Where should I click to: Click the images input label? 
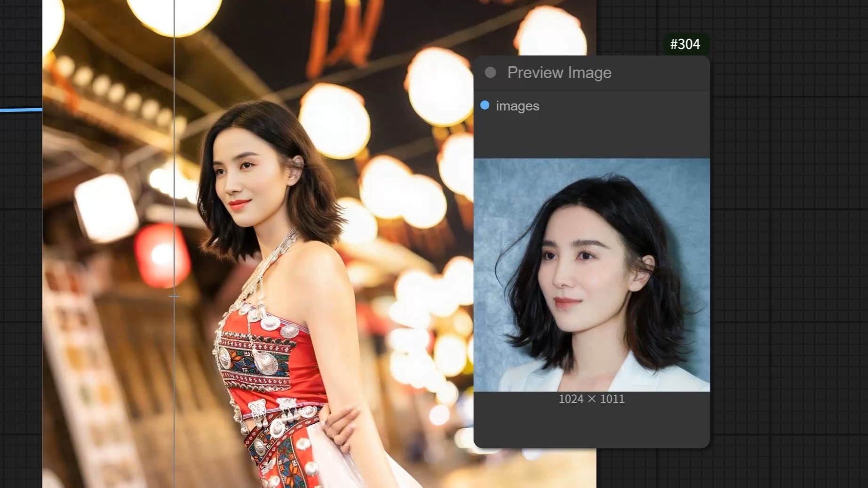[x=518, y=106]
